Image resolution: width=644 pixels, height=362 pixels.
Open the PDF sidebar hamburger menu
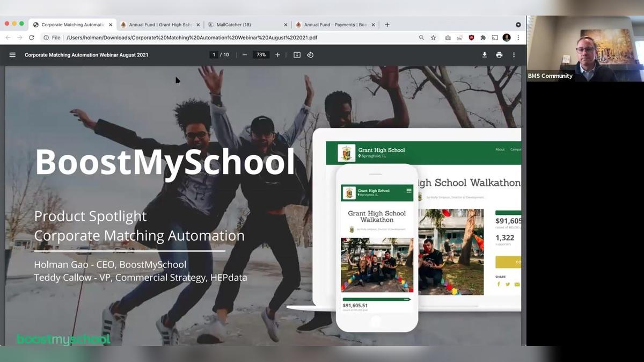pos(12,54)
